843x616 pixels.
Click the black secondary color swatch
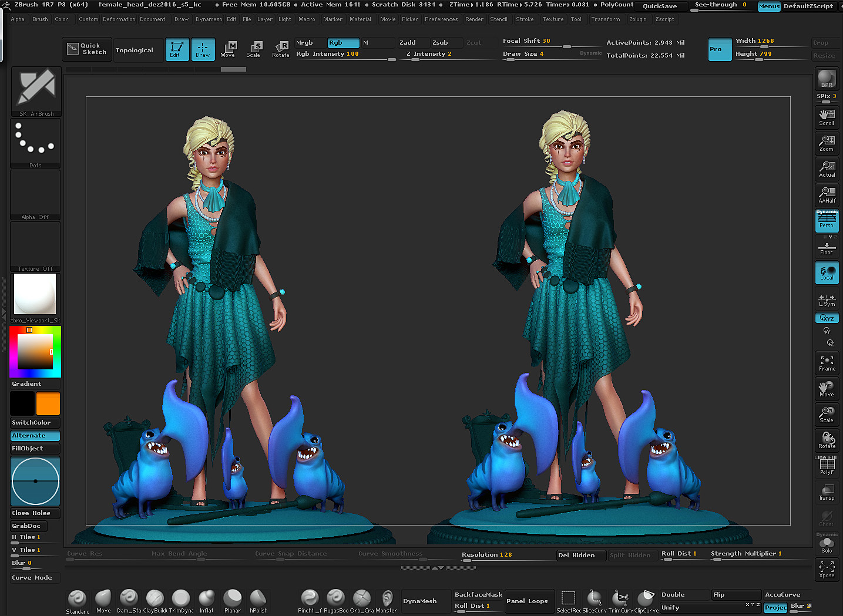(x=22, y=403)
